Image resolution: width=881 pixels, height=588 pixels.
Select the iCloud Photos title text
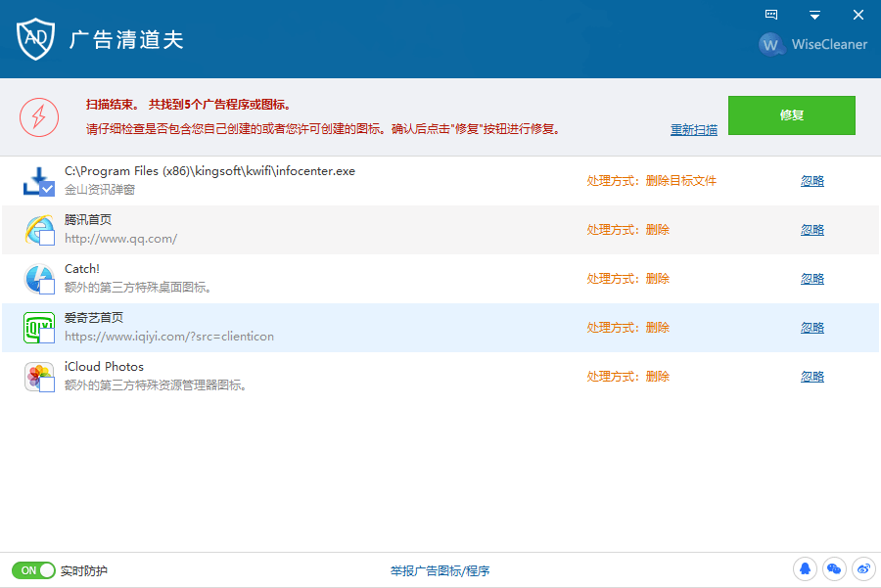(x=104, y=367)
